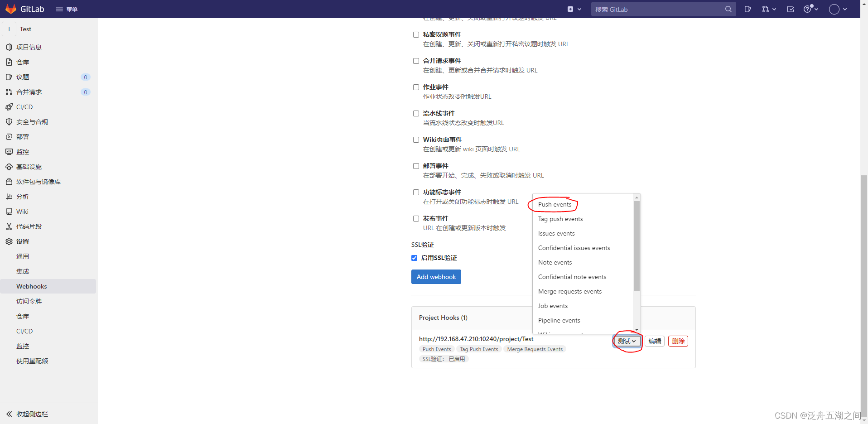Select Pipeline events from the test dropdown list
Viewport: 868px width, 424px height.
tap(559, 320)
